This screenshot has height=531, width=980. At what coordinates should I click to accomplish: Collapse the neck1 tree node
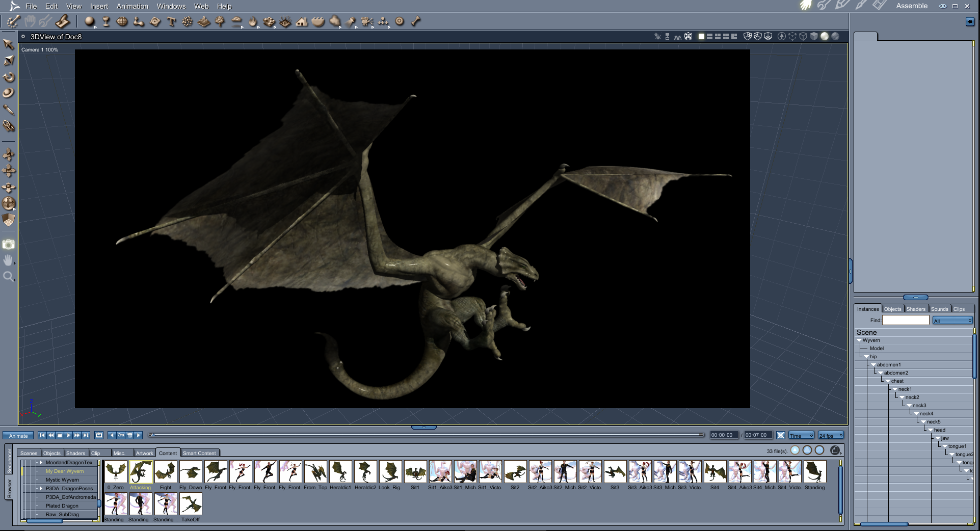(x=895, y=389)
